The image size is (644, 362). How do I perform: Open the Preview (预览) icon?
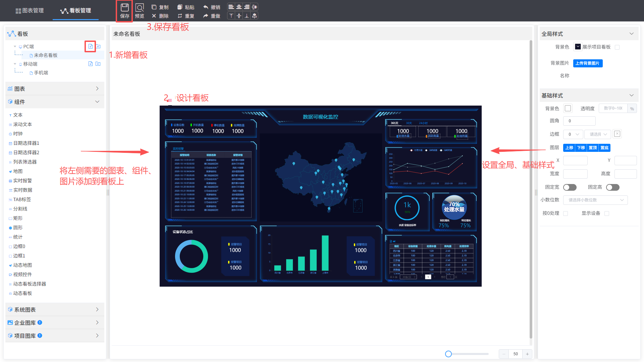click(140, 11)
